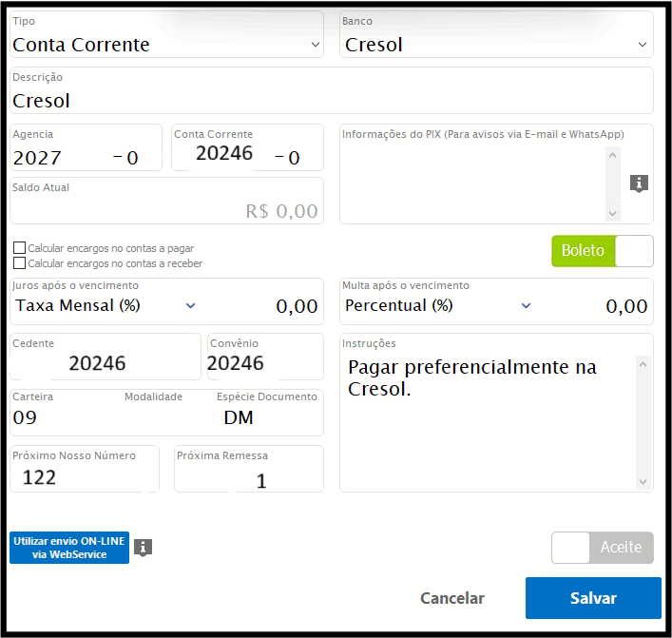Click the Descrição text field
This screenshot has width=672, height=638.
point(332,100)
